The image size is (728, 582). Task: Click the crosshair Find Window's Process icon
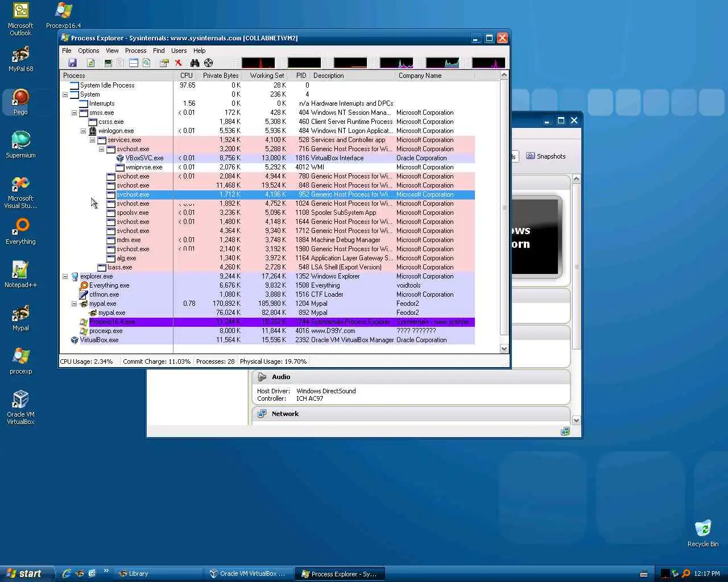(x=208, y=63)
